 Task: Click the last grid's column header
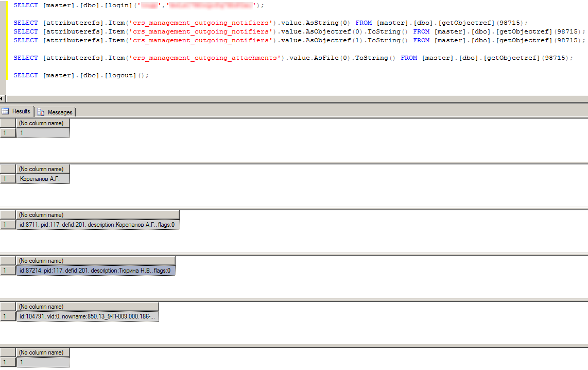43,352
